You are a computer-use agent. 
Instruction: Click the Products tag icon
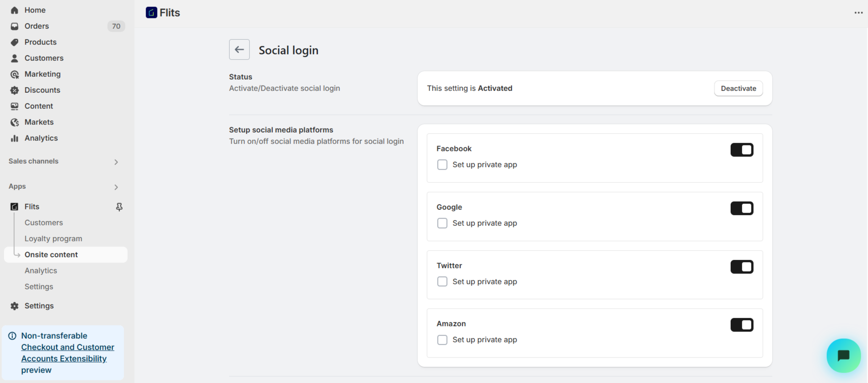(15, 42)
